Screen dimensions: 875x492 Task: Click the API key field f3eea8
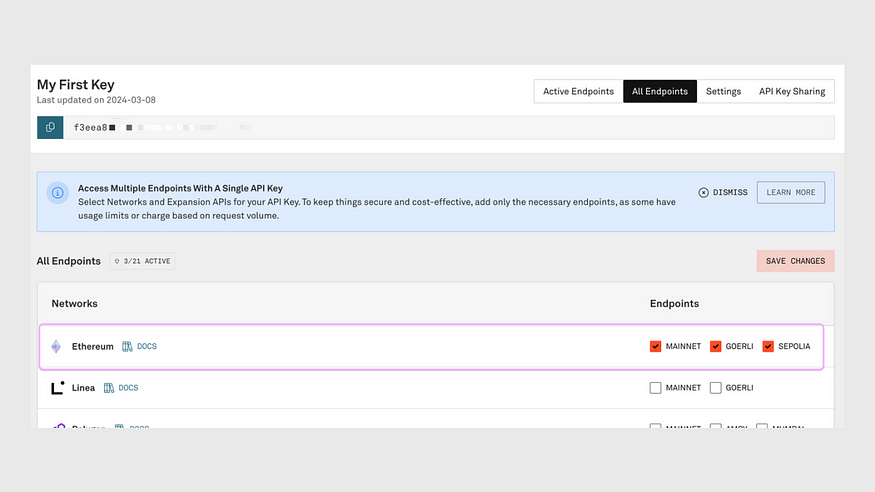pos(449,127)
